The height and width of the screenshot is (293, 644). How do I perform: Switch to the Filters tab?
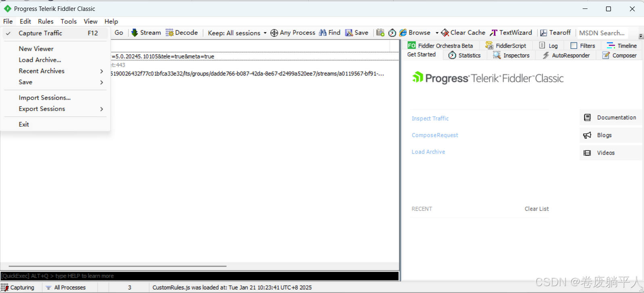pos(583,46)
